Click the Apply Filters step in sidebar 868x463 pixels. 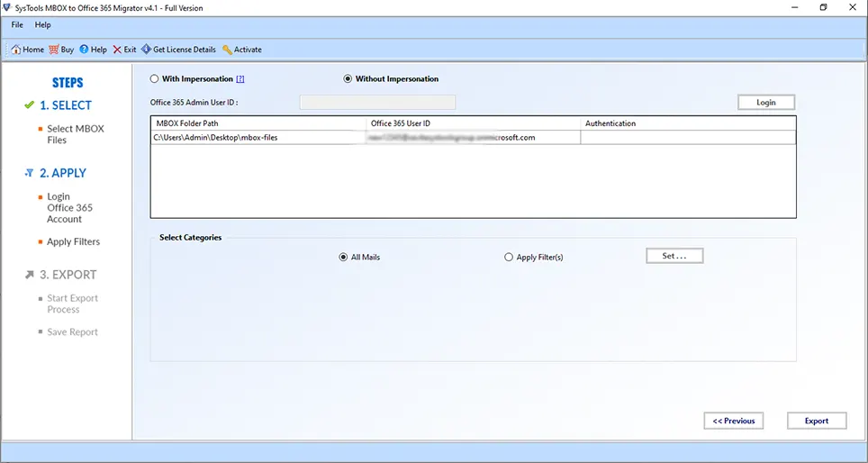[x=73, y=241]
